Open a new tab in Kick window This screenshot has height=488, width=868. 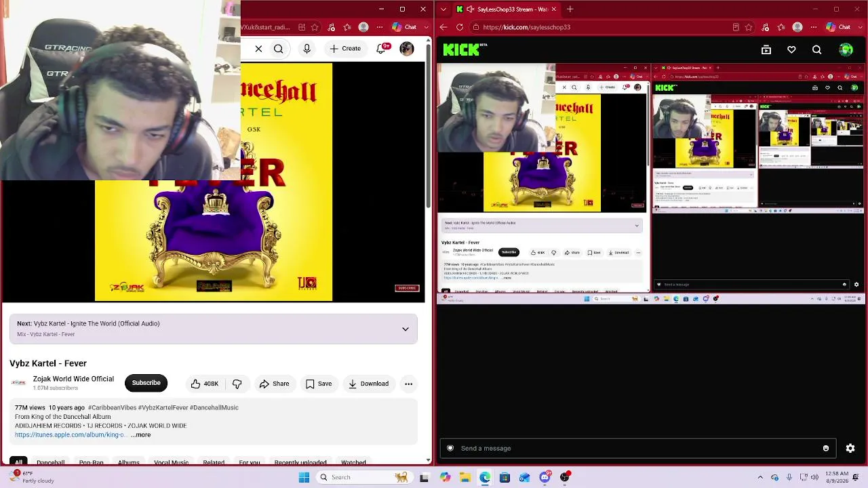570,9
